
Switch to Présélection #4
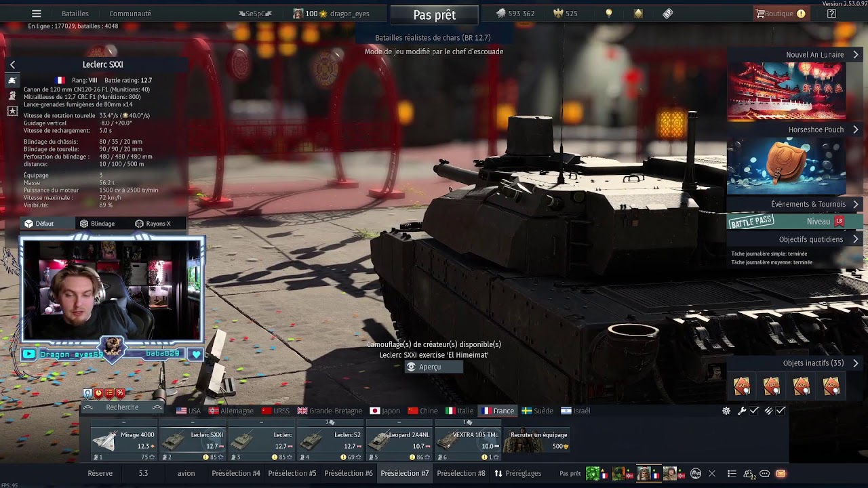236,473
